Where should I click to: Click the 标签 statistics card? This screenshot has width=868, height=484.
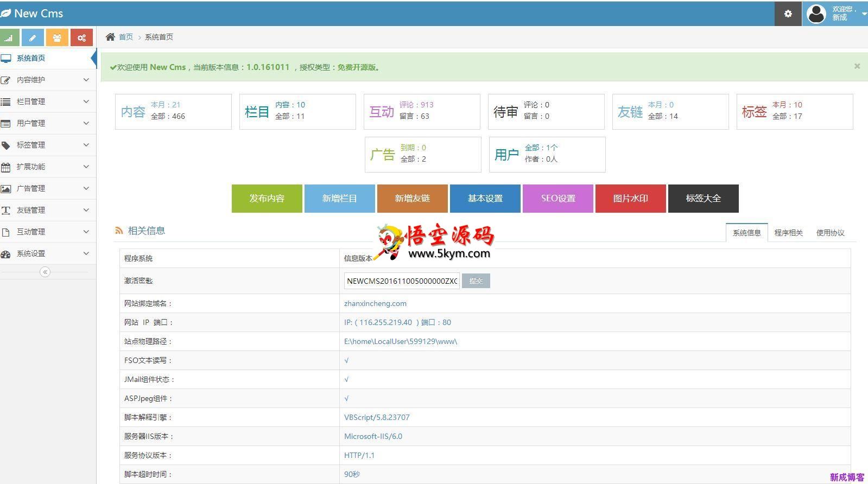pos(795,112)
